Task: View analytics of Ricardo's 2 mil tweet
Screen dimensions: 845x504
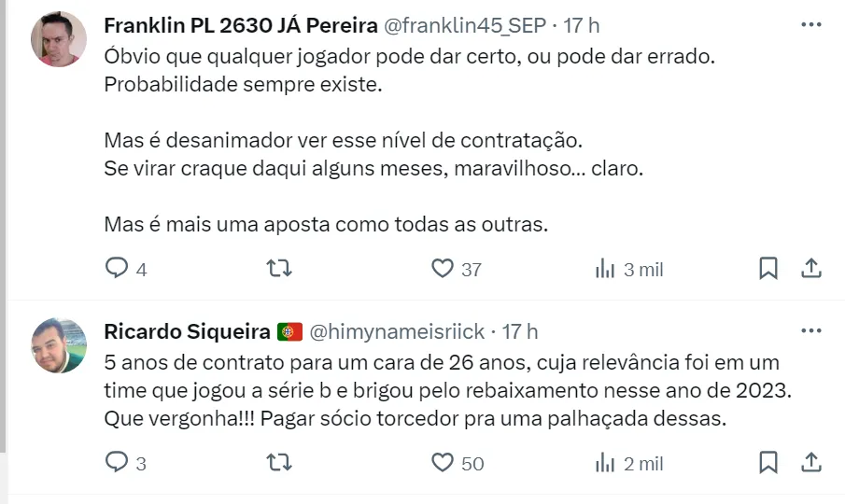Action: tap(606, 462)
